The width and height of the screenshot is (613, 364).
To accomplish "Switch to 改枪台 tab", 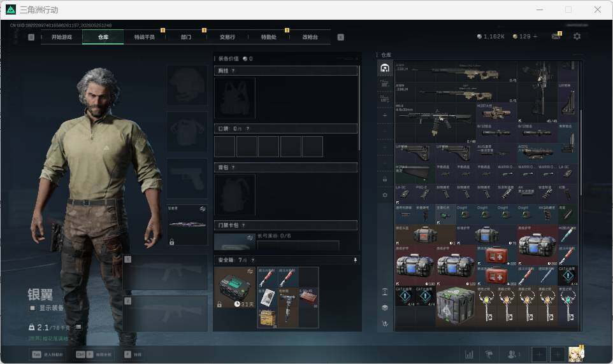I will click(x=310, y=37).
